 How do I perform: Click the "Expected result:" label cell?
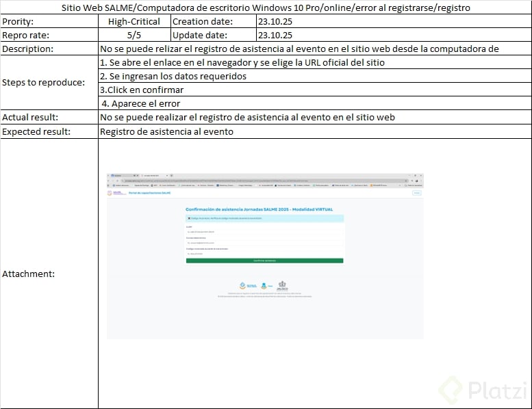coord(49,131)
